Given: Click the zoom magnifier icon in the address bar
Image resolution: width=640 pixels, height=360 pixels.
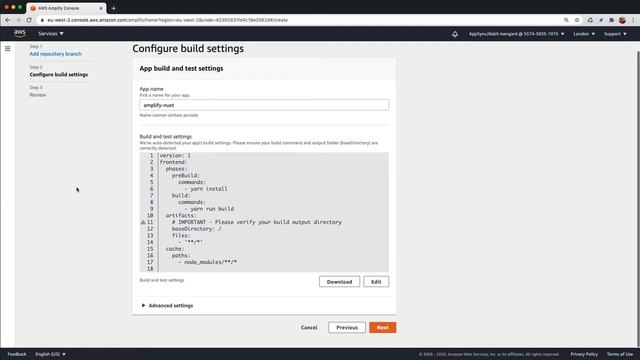Looking at the screenshot, I should (566, 20).
